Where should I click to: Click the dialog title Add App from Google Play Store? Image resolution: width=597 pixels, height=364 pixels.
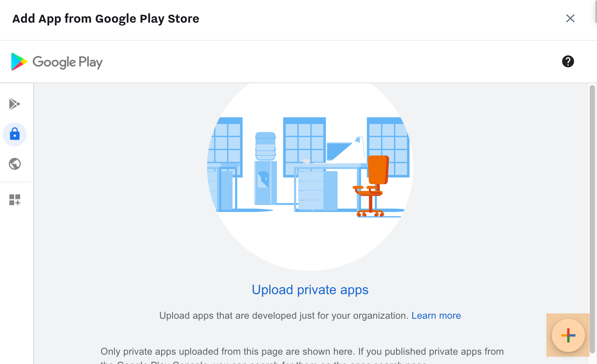point(106,19)
